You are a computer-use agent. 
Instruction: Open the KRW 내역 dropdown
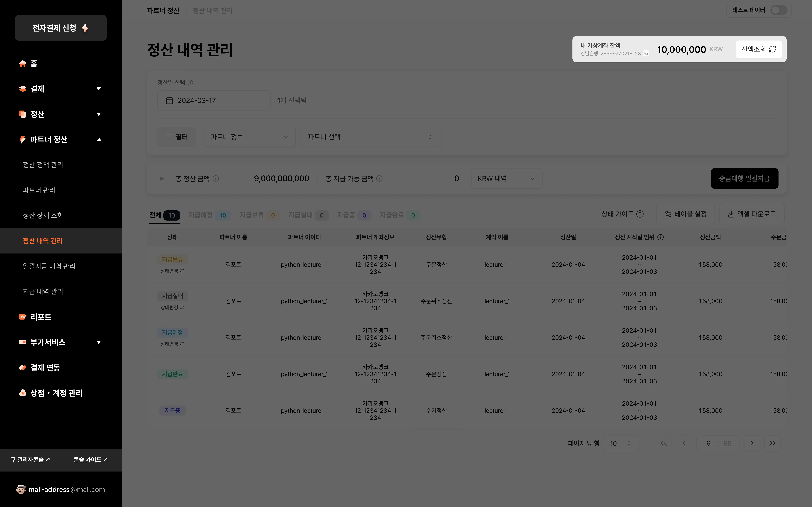pos(506,178)
